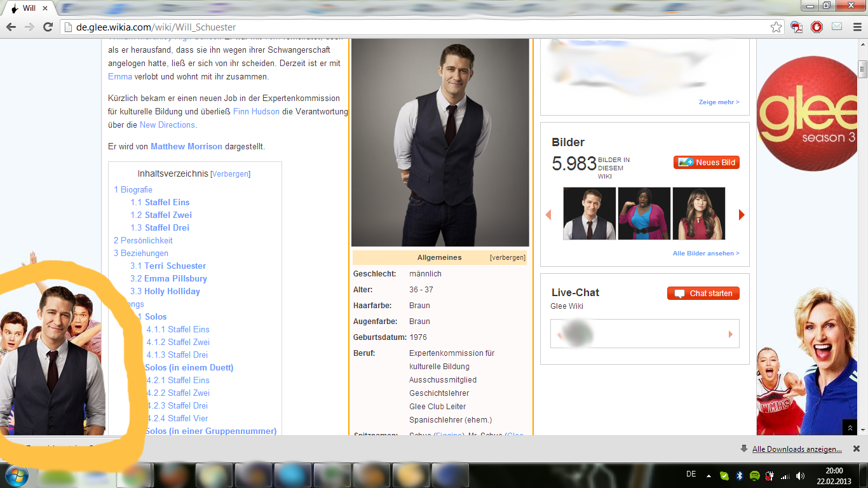This screenshot has height=488, width=868.
Task: Click the Will browser tab
Action: tap(29, 8)
